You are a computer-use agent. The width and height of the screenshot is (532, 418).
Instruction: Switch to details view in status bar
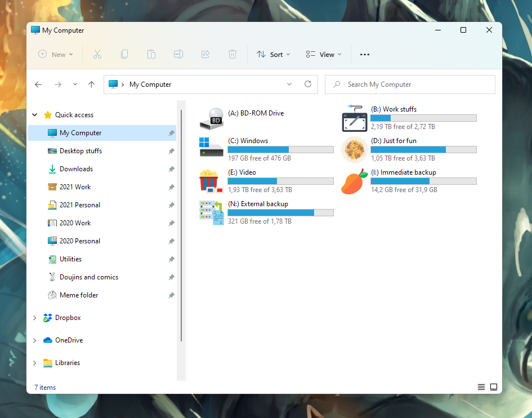point(481,387)
